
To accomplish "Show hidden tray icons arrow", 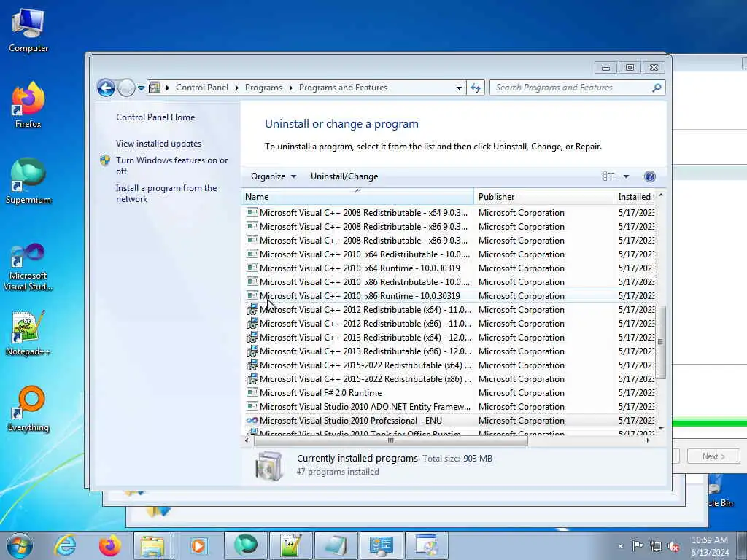I will click(x=620, y=546).
